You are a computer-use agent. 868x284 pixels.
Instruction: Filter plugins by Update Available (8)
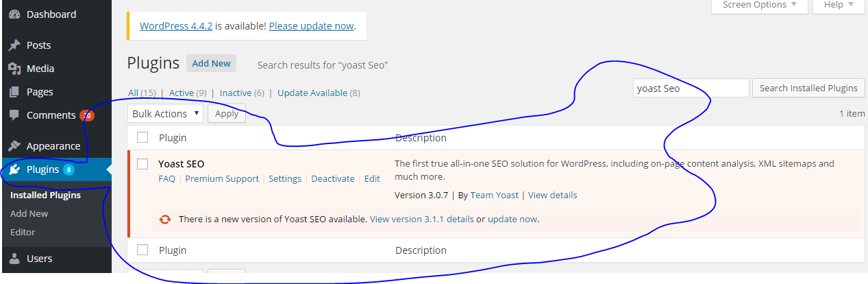pyautogui.click(x=319, y=93)
